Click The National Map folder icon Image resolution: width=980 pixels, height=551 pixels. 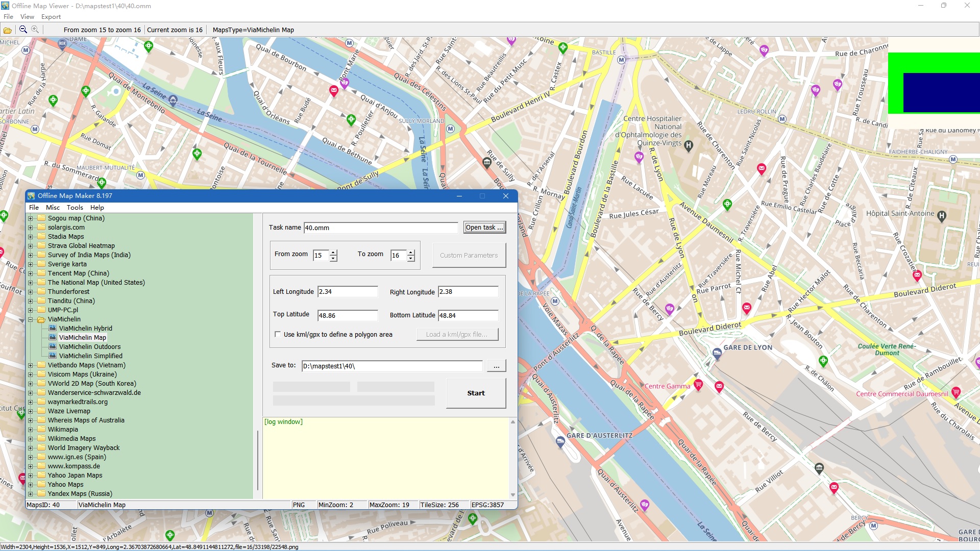tap(41, 283)
